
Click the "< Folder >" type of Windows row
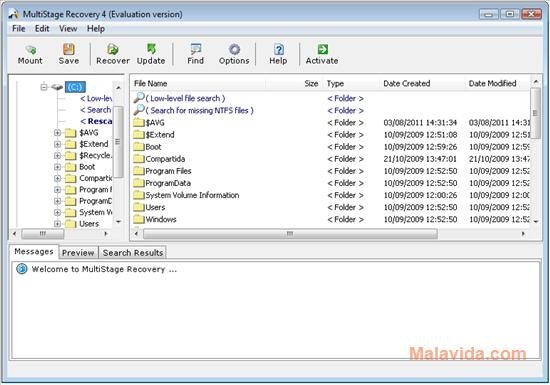(x=346, y=219)
